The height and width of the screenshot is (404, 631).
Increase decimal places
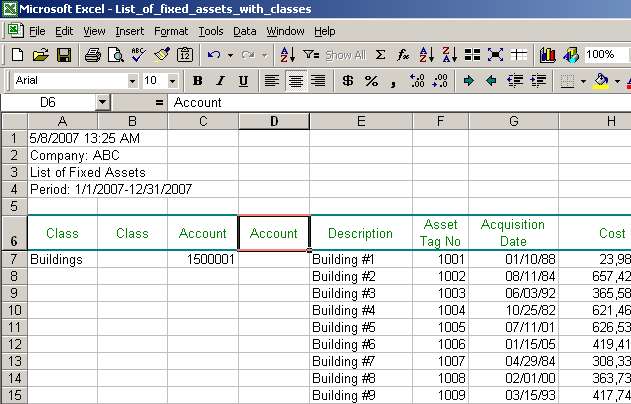point(417,81)
